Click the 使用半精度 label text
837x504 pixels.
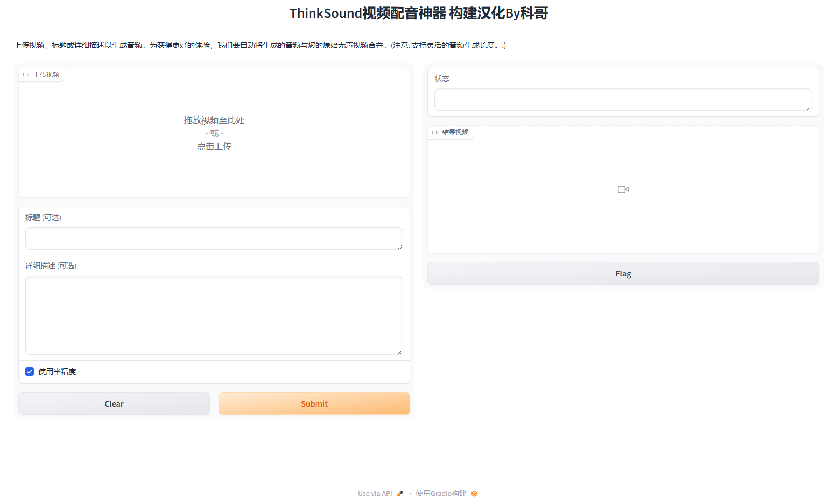click(57, 372)
